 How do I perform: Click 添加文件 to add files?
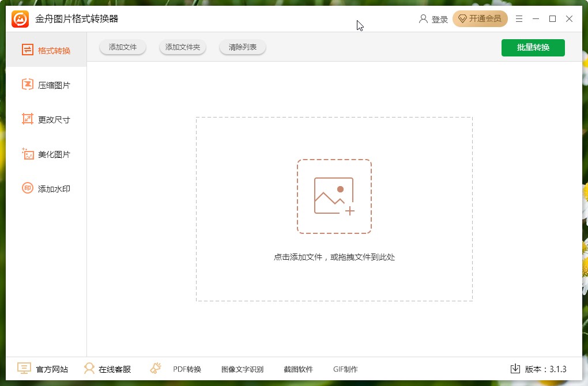click(x=122, y=48)
